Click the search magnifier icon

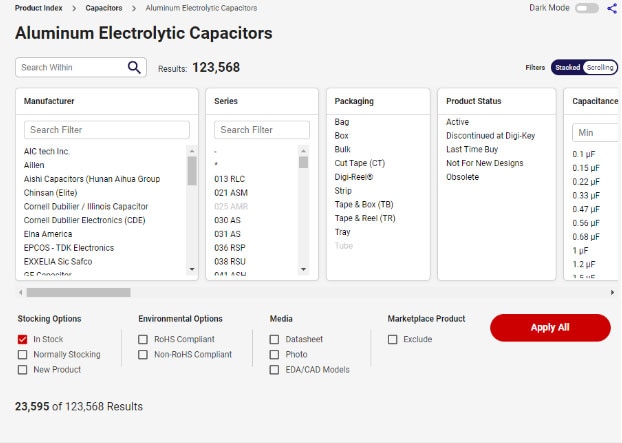pos(135,67)
